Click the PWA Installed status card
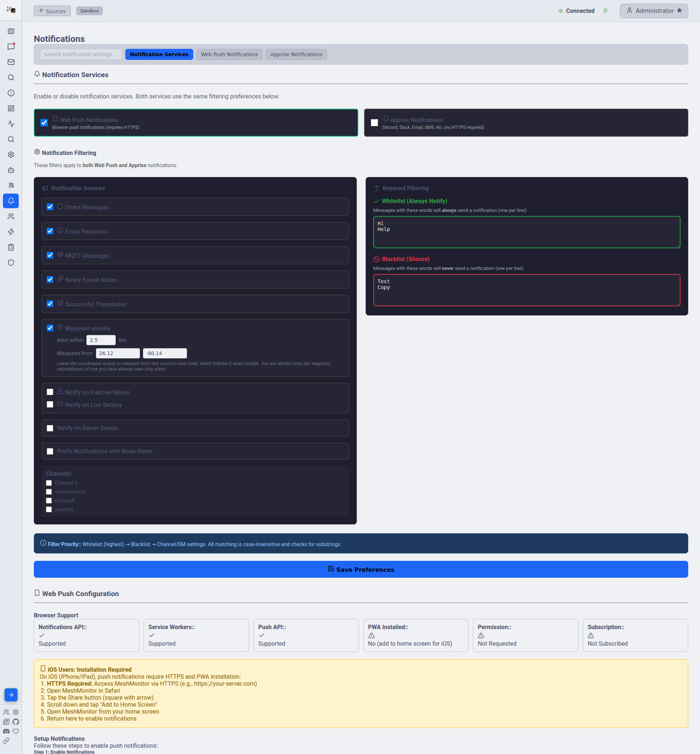Viewport: 700px width, 754px height. (416, 635)
